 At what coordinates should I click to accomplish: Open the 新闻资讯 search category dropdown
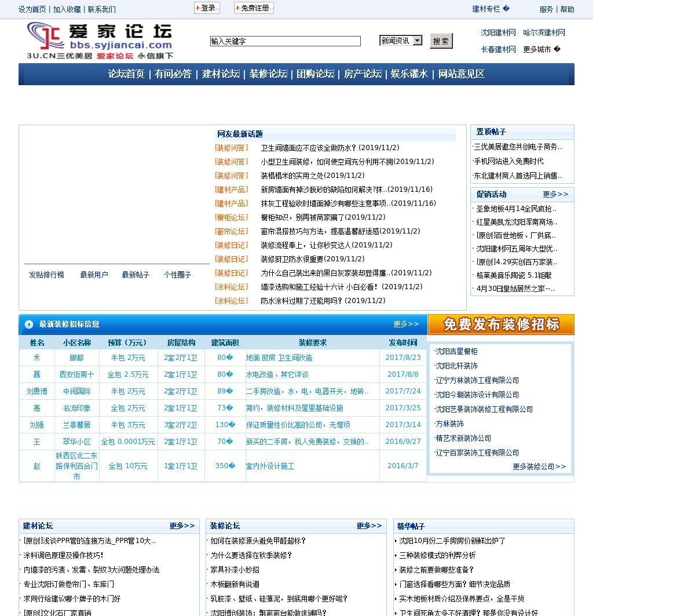click(x=401, y=41)
